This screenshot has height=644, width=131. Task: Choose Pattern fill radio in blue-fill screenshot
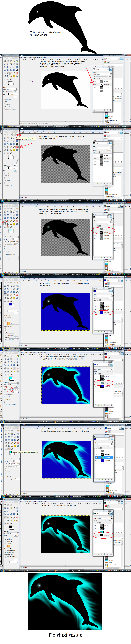(x=6, y=321)
